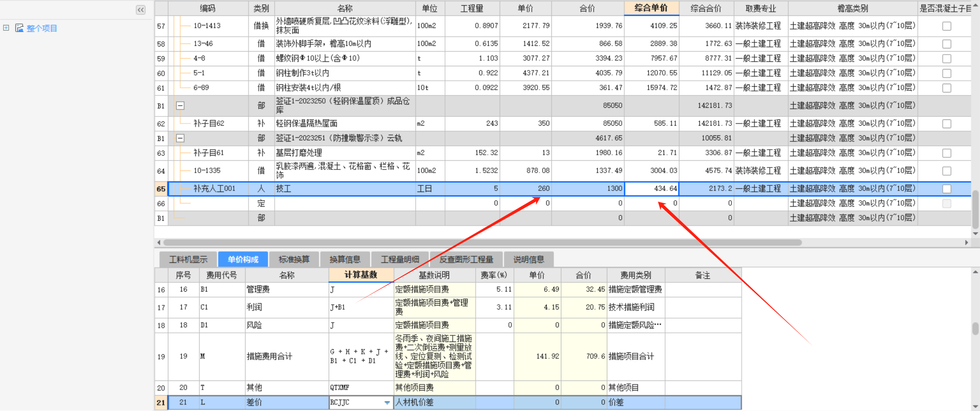Collapse section 签证1-2023251 with its minus box
This screenshot has width=980, height=411.
180,138
